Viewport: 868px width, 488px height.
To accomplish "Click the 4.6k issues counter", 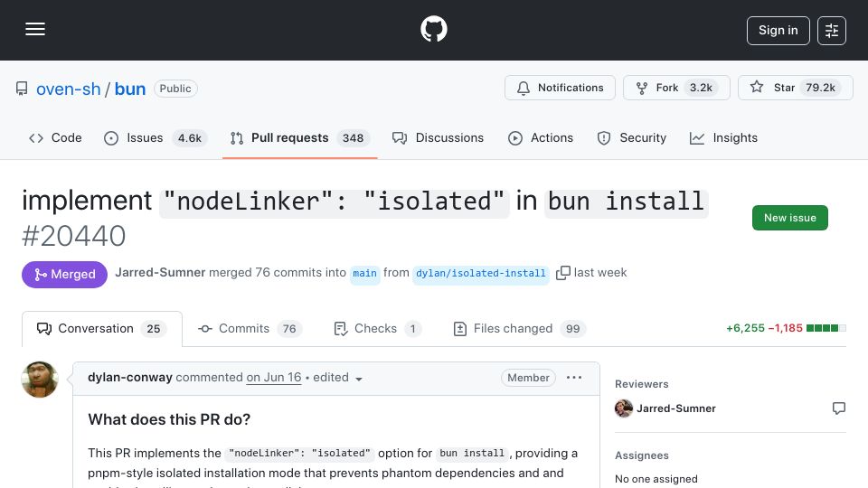I will point(189,137).
